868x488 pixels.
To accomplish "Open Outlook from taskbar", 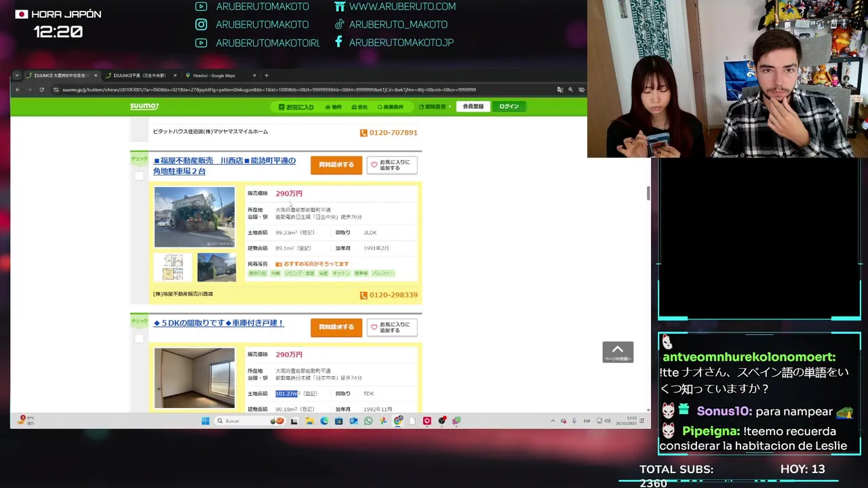I will point(353,421).
